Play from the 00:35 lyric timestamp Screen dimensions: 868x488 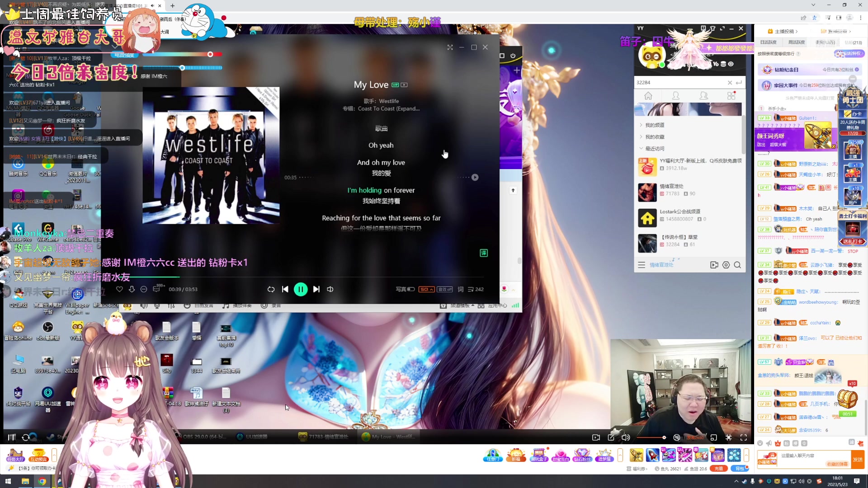475,177
